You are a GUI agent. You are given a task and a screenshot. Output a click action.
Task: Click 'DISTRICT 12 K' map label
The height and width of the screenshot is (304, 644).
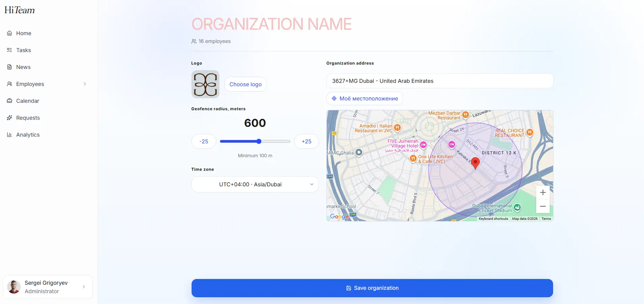click(x=499, y=153)
